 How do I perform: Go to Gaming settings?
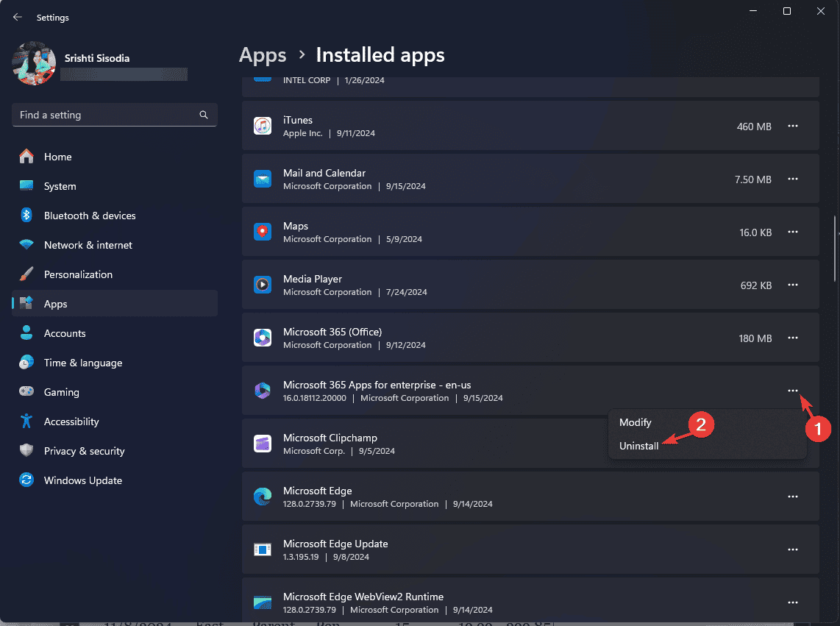[x=63, y=391]
